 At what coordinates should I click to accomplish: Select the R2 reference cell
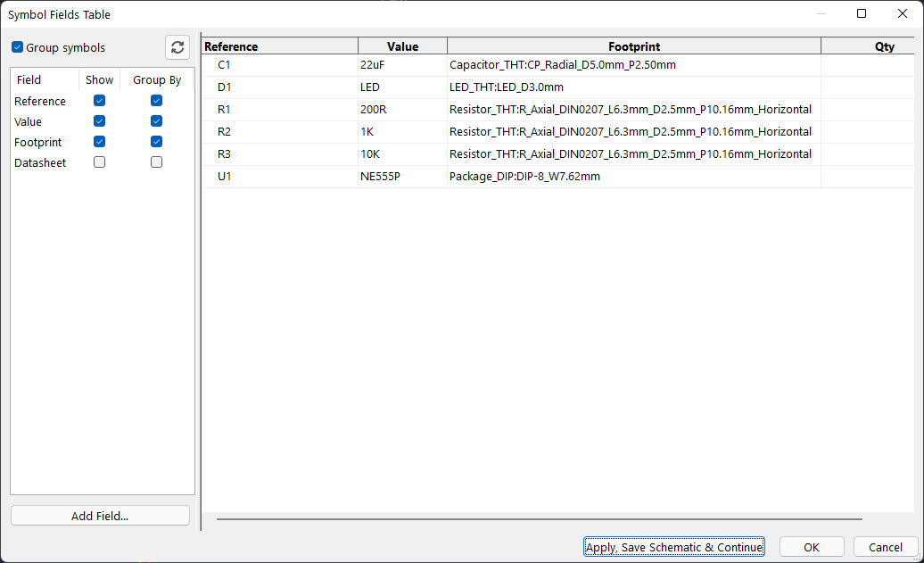tap(280, 132)
